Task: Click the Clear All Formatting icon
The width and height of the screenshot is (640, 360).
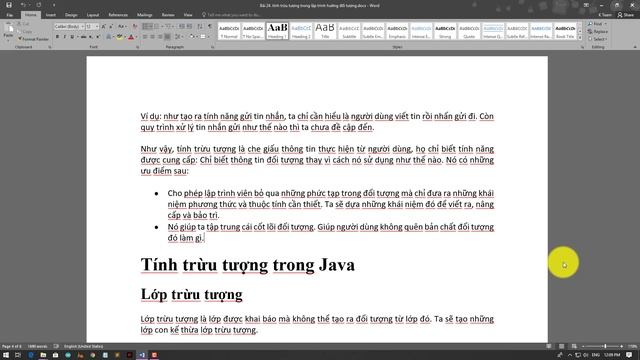Action: 135,27
